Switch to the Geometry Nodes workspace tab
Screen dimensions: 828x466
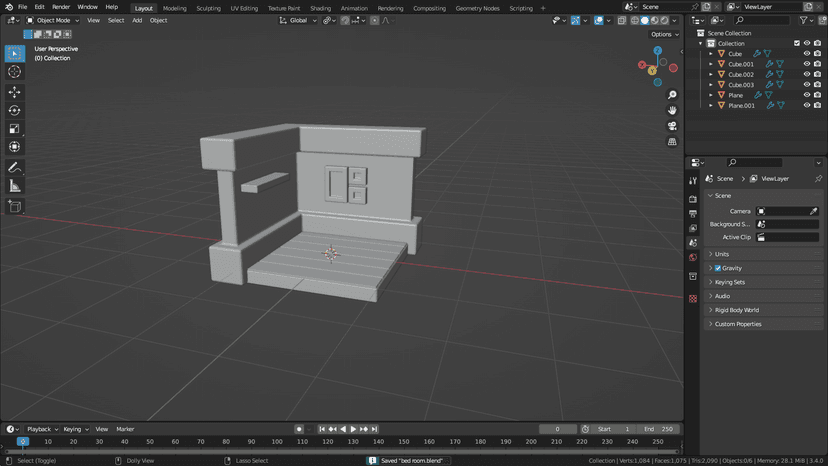click(477, 8)
